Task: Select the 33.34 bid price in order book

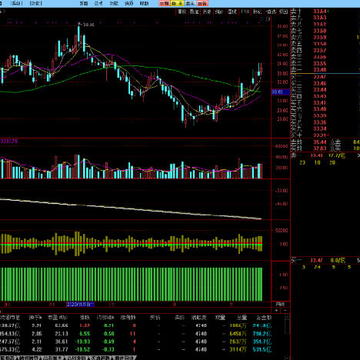Action: point(320,129)
